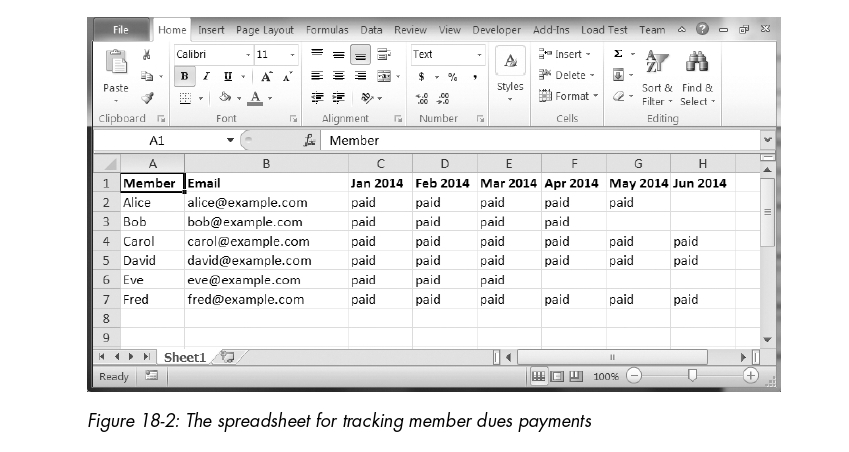Switch to the Sheet1 worksheet tab

tap(184, 357)
